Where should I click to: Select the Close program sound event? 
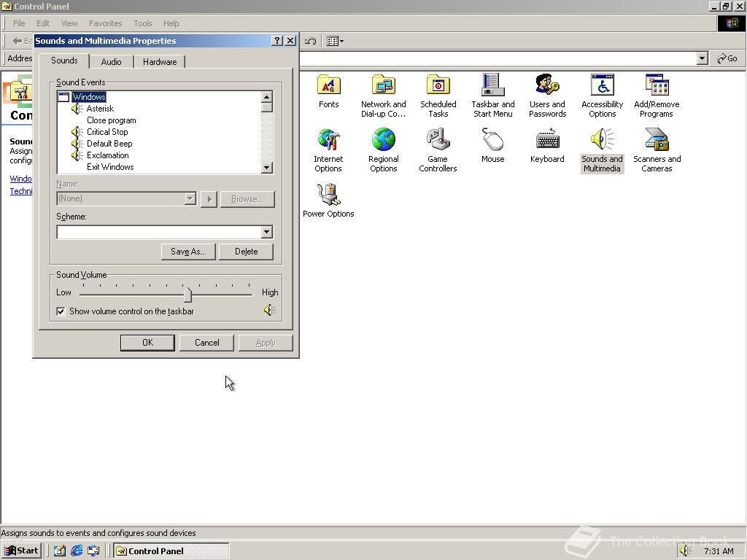pyautogui.click(x=111, y=120)
